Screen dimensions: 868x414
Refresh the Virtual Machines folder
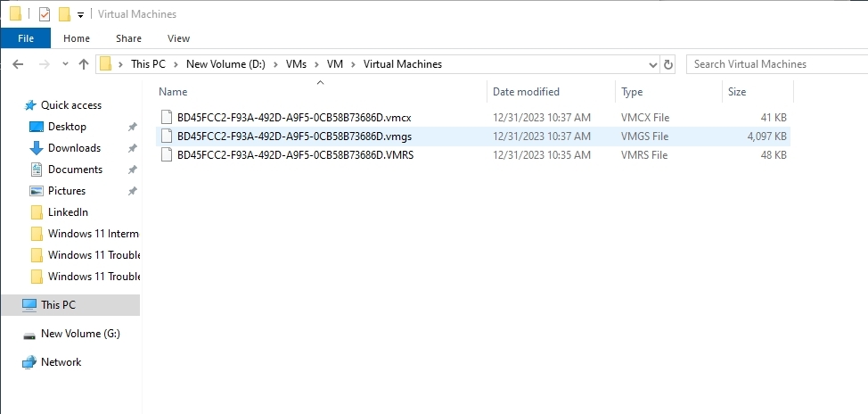pyautogui.click(x=668, y=65)
